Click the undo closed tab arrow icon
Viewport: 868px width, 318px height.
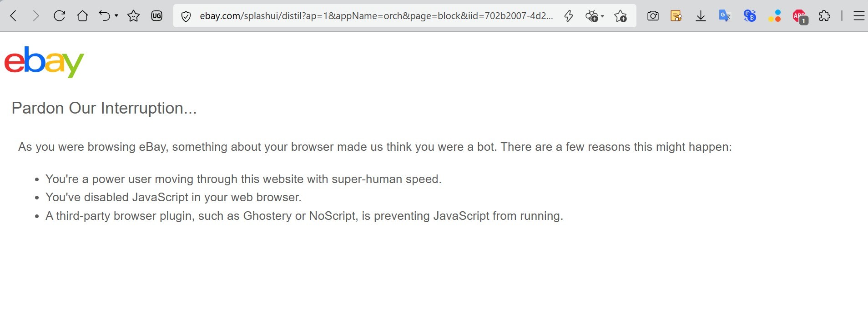pos(105,16)
